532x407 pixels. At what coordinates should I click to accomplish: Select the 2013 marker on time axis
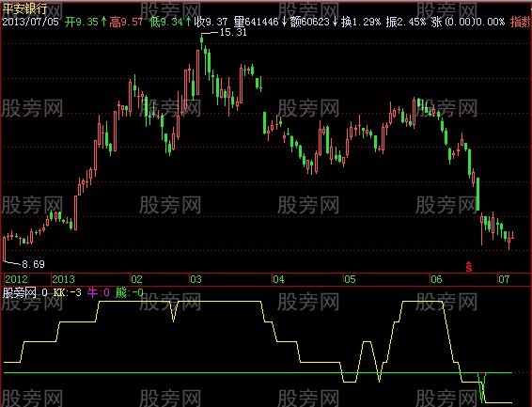(64, 279)
